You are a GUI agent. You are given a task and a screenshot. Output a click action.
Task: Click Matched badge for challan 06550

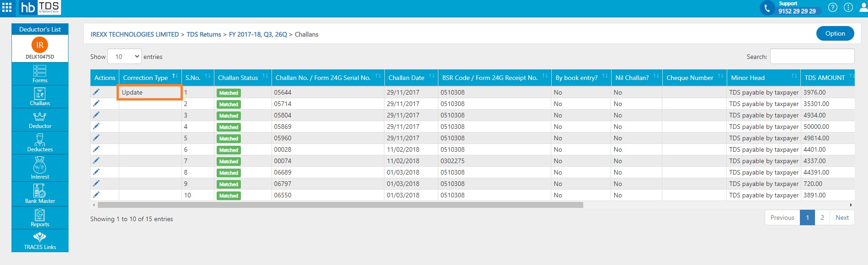coord(229,196)
